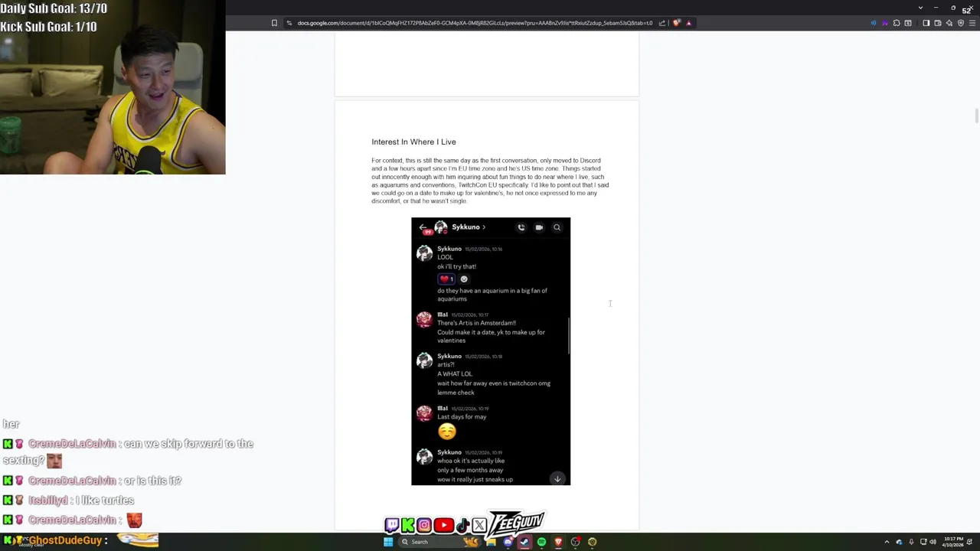Screen dimensions: 980x551
Task: Show hidden system tray icons chevron
Action: click(x=887, y=542)
